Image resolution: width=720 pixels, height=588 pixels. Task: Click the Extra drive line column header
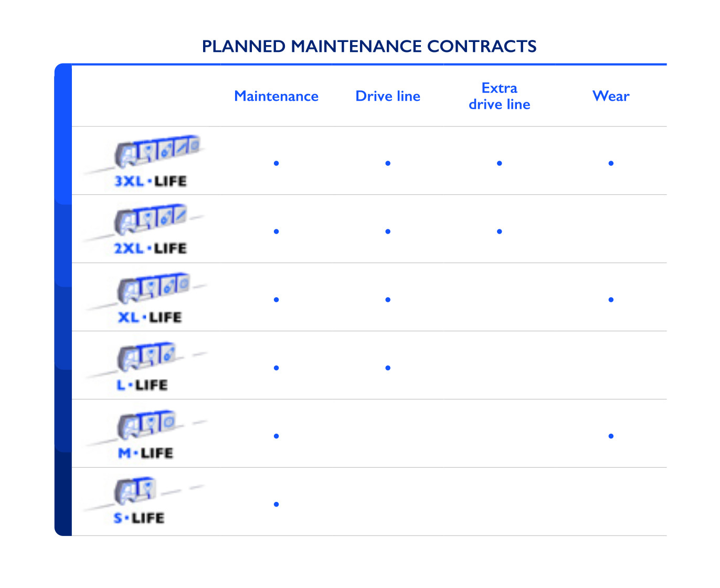[499, 97]
